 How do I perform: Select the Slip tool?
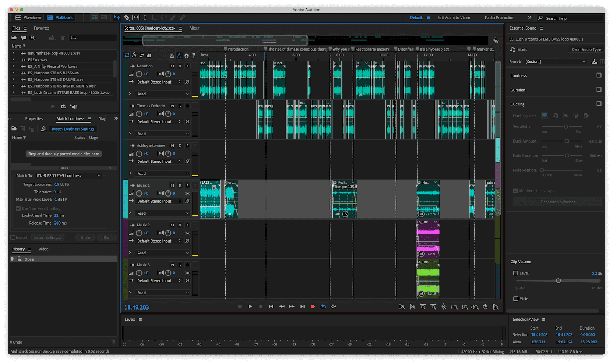[x=135, y=17]
